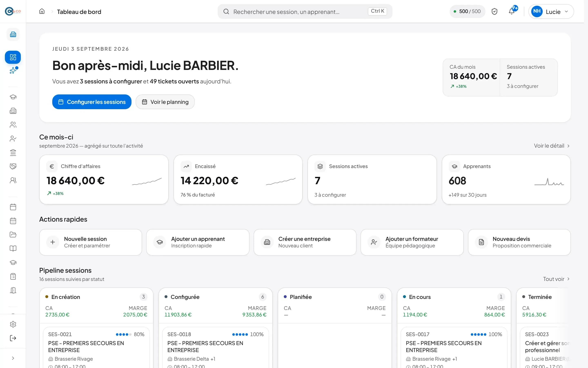Viewport: 588px width, 368px height.
Task: Open the clipboard list icon in sidebar
Action: point(13,276)
